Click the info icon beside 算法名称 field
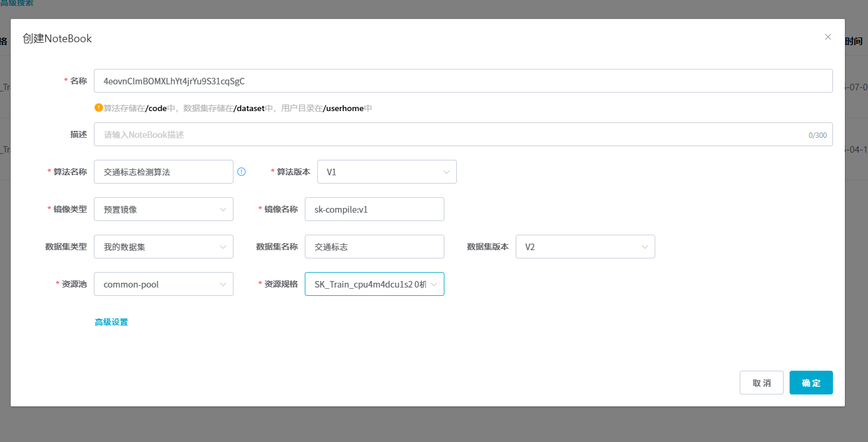This screenshot has width=868, height=442. pyautogui.click(x=241, y=172)
